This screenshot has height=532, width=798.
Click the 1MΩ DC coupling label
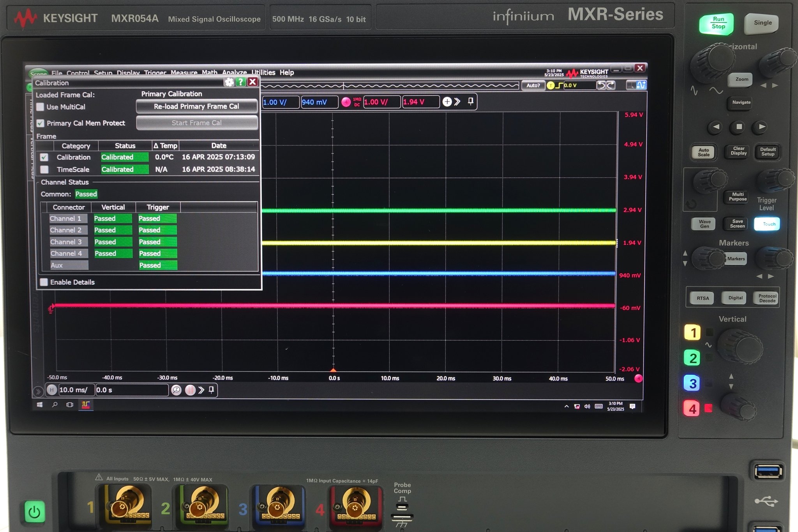[357, 102]
